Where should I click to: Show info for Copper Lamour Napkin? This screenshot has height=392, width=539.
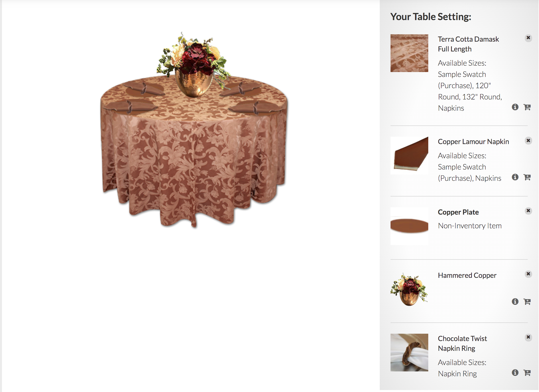click(515, 177)
